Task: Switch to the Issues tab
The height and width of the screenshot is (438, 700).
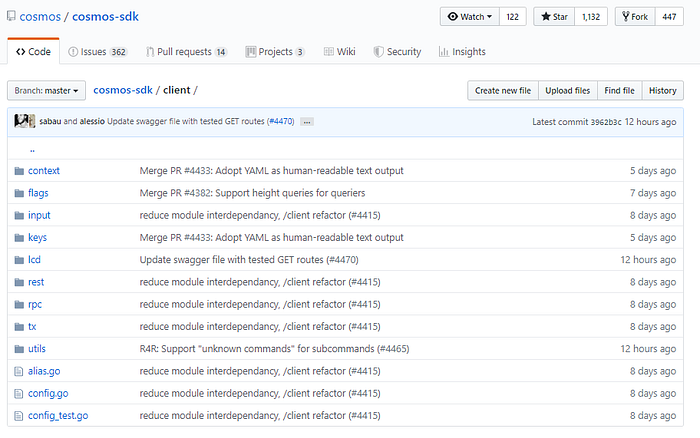Action: tap(98, 52)
